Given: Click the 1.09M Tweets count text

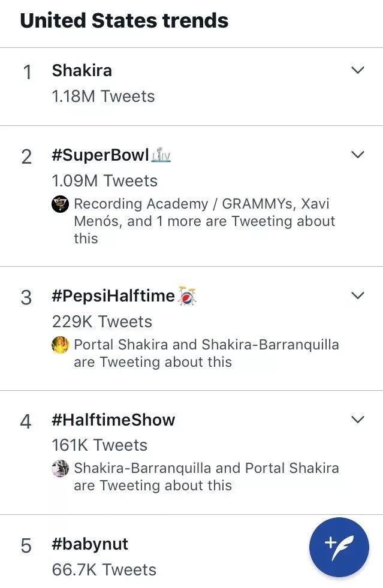Looking at the screenshot, I should coord(104,181).
